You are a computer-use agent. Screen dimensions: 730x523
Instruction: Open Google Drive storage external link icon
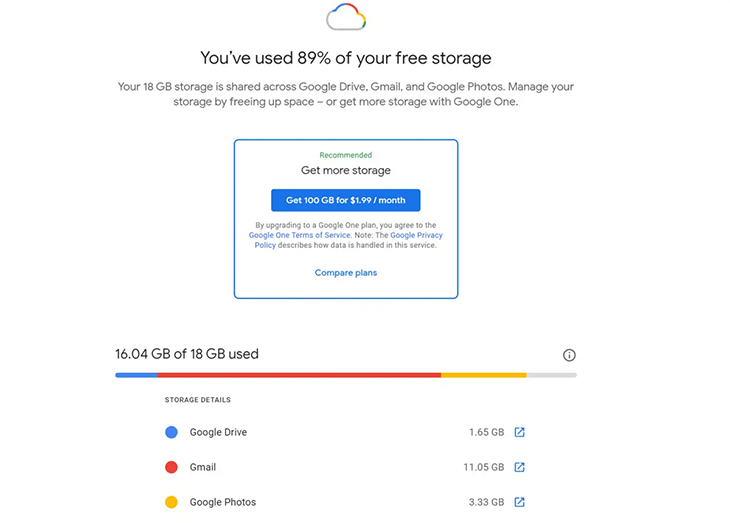click(x=520, y=432)
